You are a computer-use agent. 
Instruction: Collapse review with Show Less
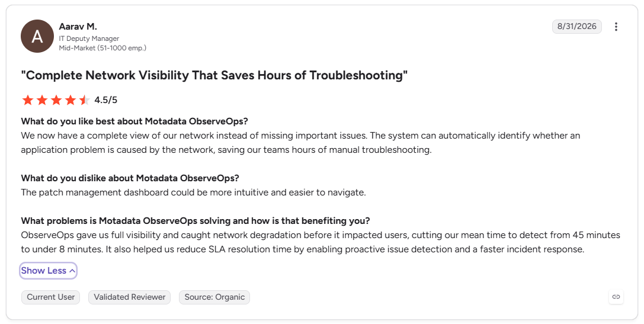coord(48,271)
